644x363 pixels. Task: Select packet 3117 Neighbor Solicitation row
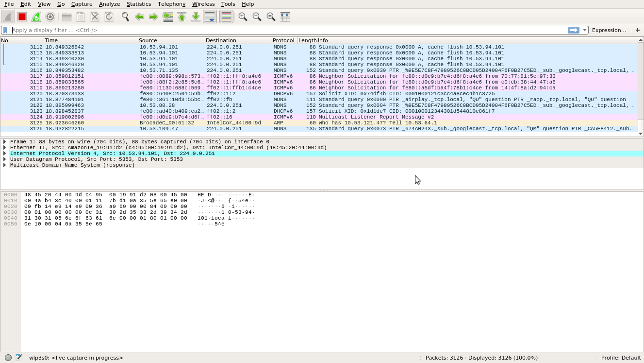point(319,76)
